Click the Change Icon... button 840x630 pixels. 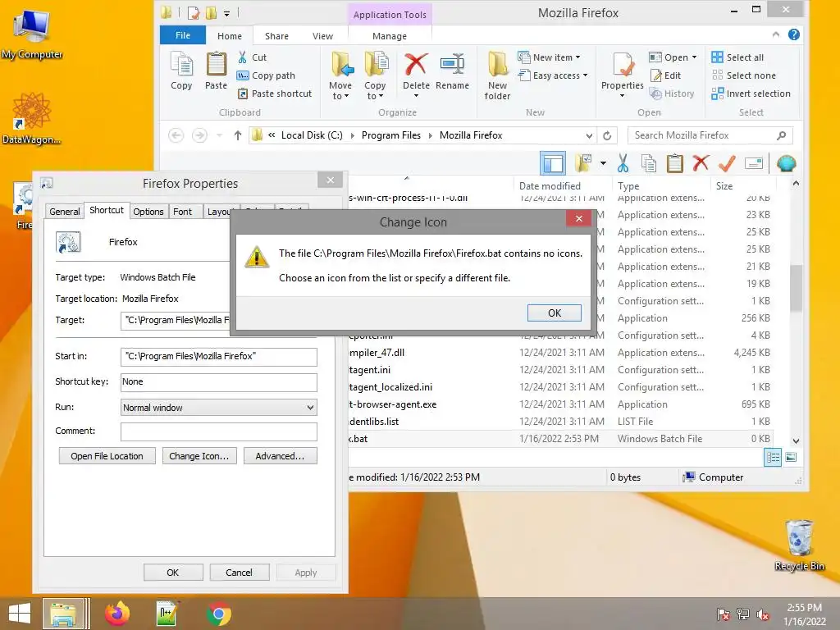click(x=199, y=456)
